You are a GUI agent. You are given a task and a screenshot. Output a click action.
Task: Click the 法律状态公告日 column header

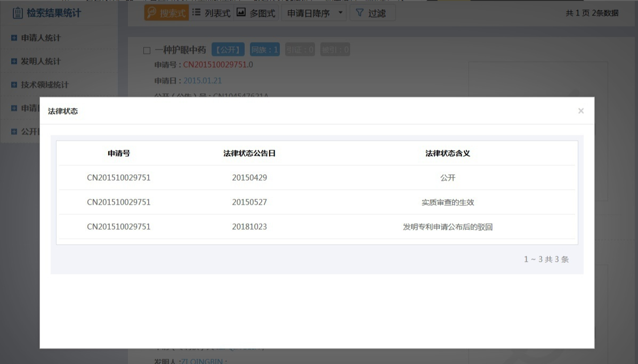pos(249,153)
